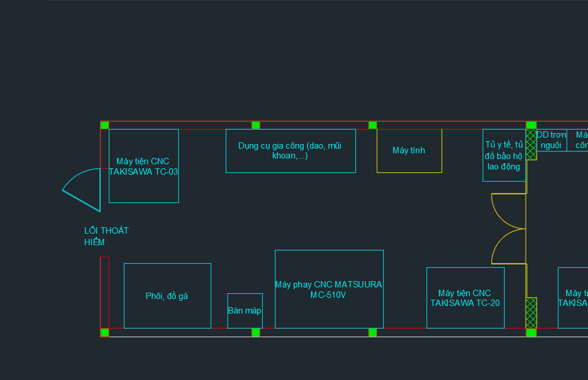Viewport: 588px width, 380px height.
Task: Select the Máy phay CNC MATSUURA MC-510V label
Action: click(329, 289)
